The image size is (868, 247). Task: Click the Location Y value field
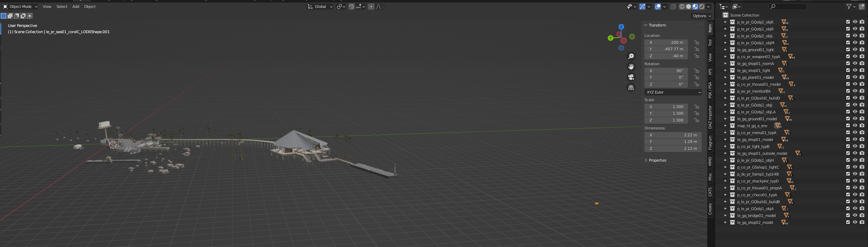click(666, 49)
